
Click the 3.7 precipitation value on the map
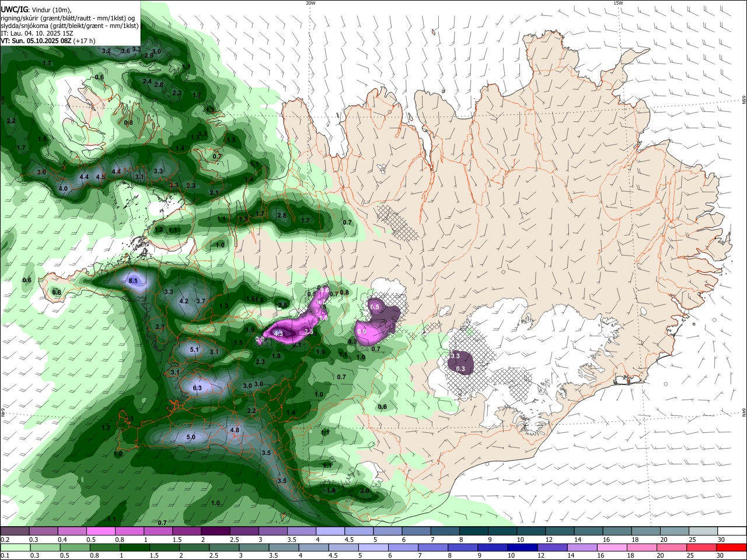(201, 301)
